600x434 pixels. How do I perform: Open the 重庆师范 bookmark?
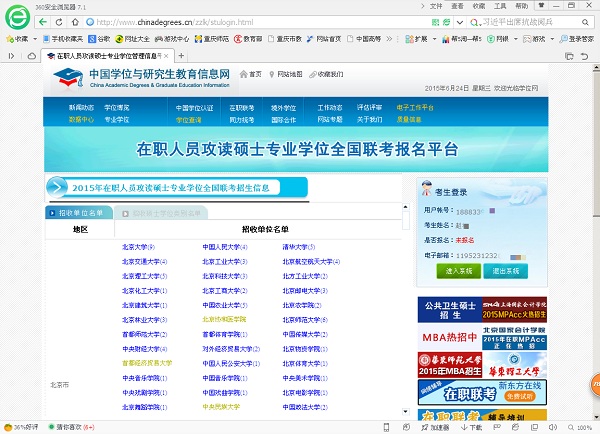(x=212, y=39)
